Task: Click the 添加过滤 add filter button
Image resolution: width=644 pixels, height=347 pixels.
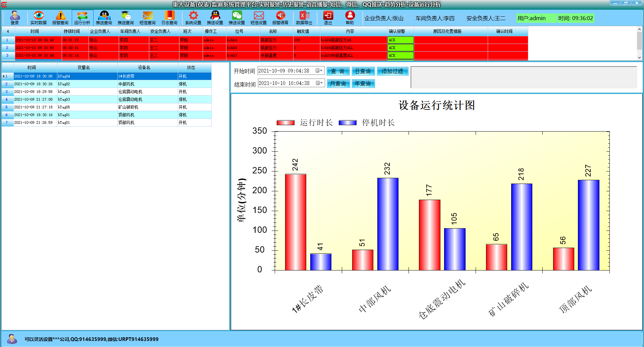Action: 392,71
